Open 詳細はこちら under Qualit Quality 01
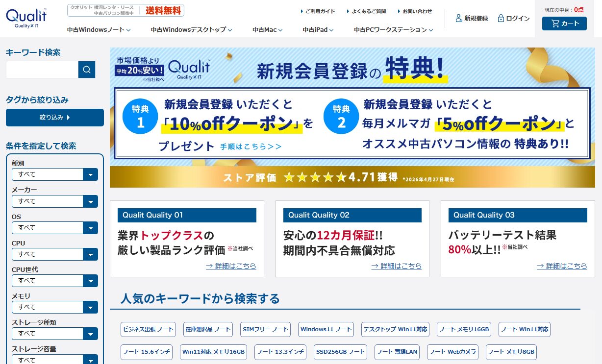This screenshot has width=602, height=364. pos(231,266)
